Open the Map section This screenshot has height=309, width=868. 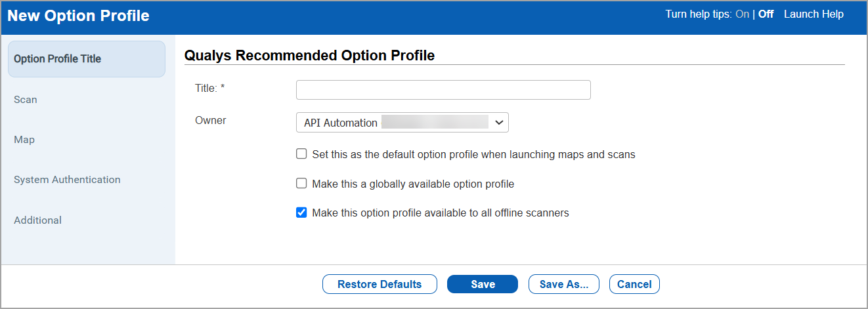[24, 140]
